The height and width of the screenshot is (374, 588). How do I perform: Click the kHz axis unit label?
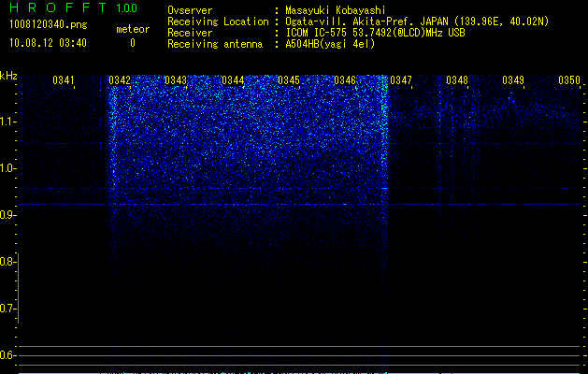click(x=8, y=76)
